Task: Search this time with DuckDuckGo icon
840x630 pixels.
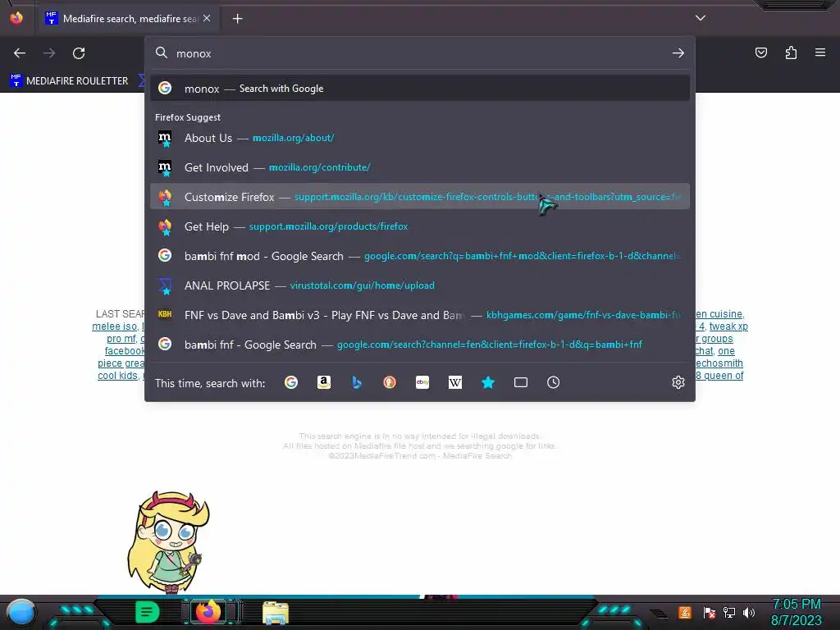Action: [390, 382]
